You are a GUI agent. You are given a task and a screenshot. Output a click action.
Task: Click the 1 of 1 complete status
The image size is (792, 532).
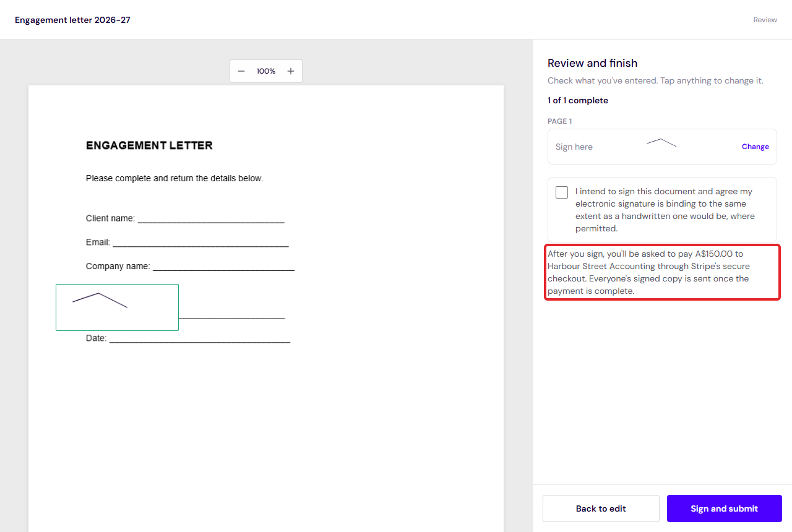[578, 100]
